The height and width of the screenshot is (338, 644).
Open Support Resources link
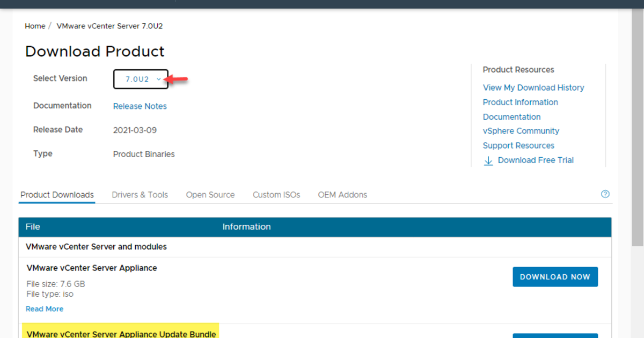(x=518, y=145)
